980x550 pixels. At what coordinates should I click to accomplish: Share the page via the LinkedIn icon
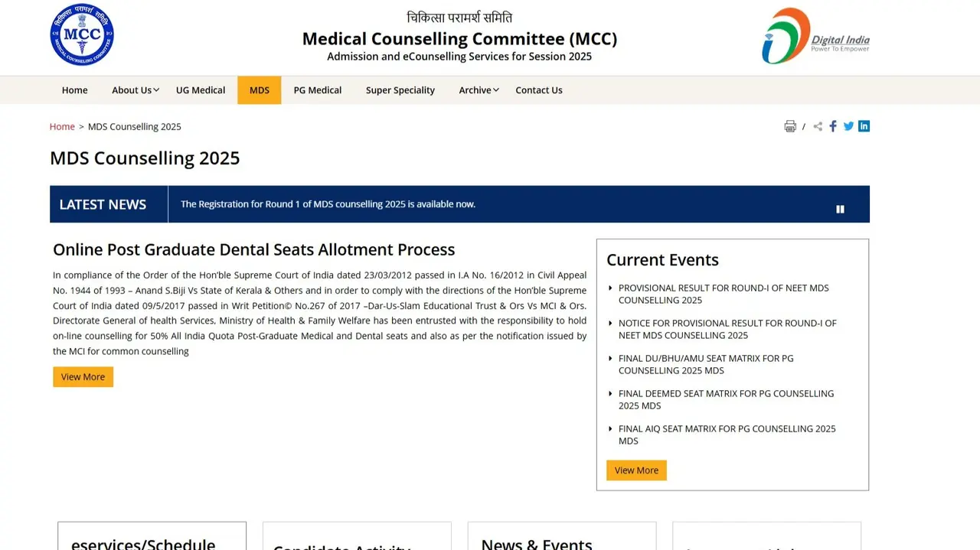pos(864,125)
